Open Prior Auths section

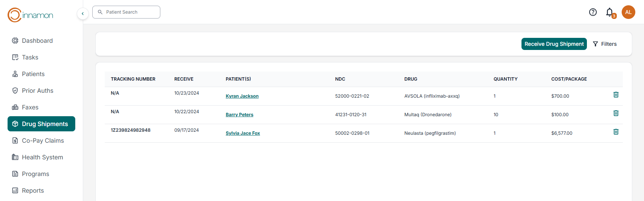tap(37, 90)
